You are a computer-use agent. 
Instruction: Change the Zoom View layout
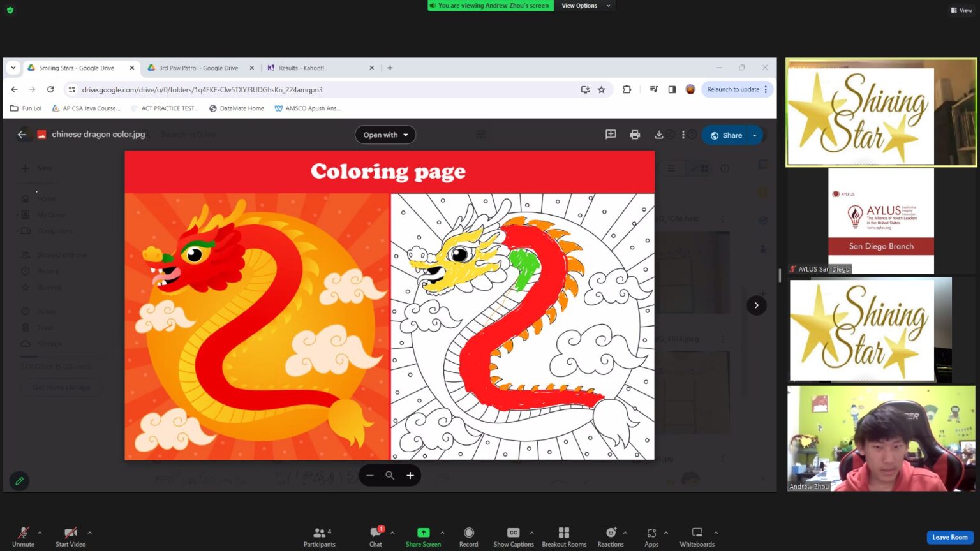coord(961,10)
